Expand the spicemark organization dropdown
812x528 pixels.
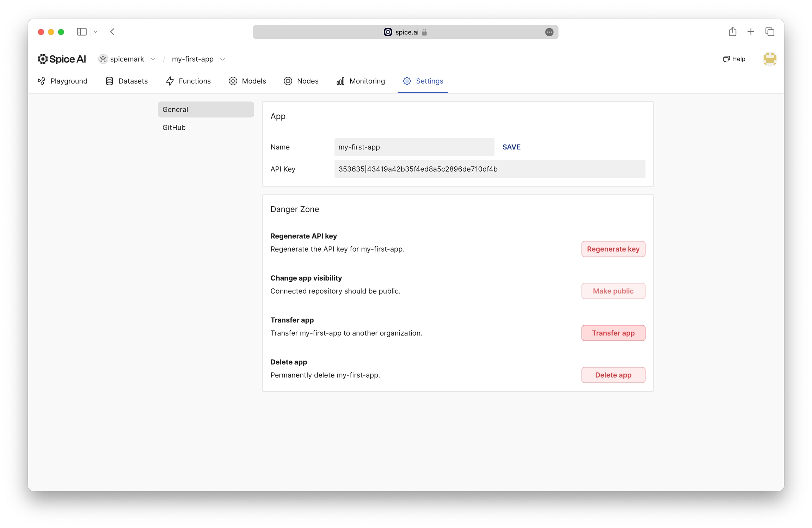click(153, 59)
